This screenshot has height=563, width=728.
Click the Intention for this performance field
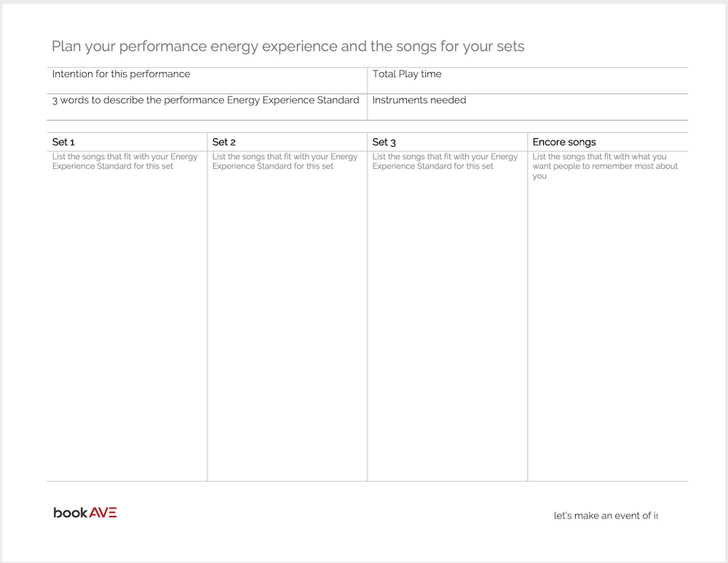pos(207,81)
